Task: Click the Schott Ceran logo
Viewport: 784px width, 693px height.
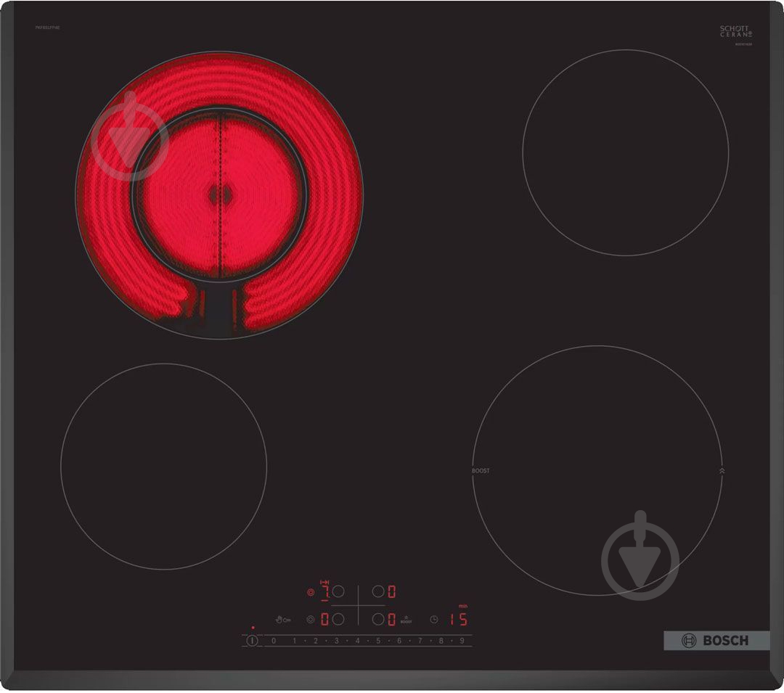Action: [x=735, y=31]
